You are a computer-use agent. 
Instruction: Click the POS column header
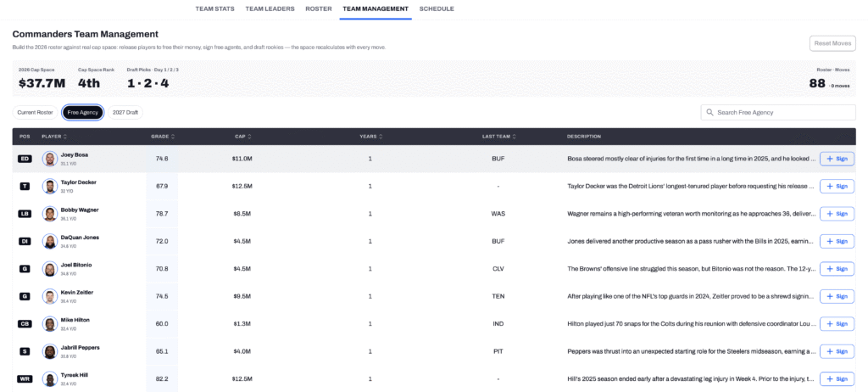(25, 137)
